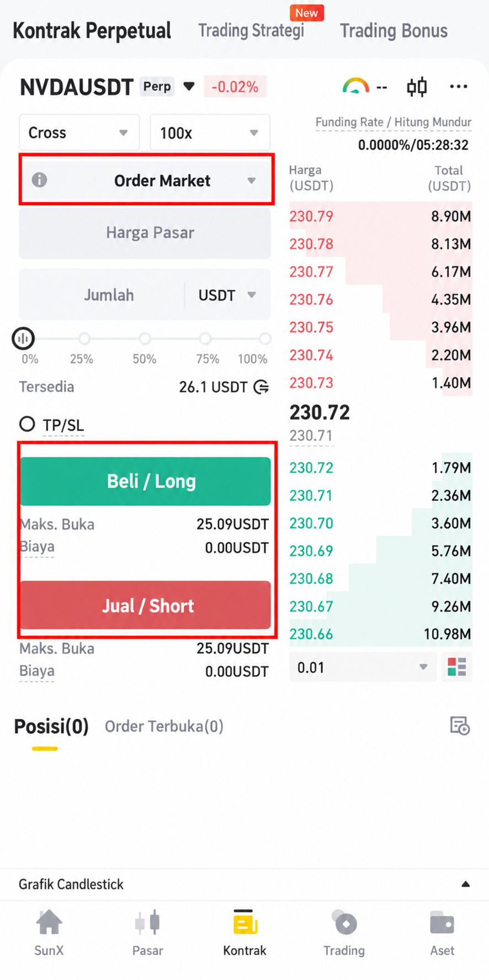Viewport: 489px width, 980px height.
Task: Open the three-dot more options menu
Action: pyautogui.click(x=459, y=87)
